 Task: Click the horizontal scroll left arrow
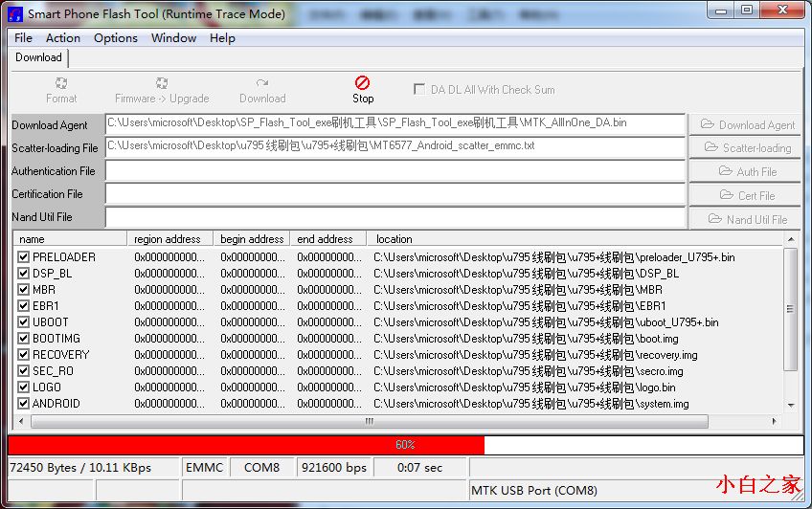pos(21,422)
